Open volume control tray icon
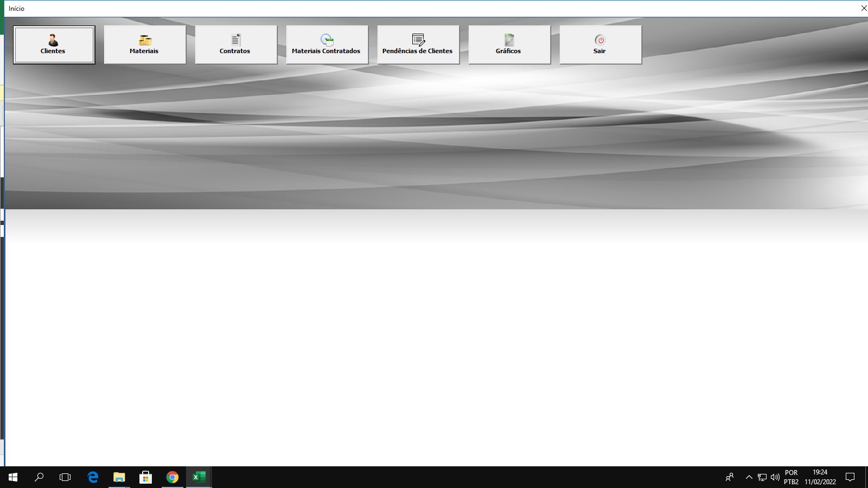Viewport: 868px width, 488px height. tap(775, 477)
